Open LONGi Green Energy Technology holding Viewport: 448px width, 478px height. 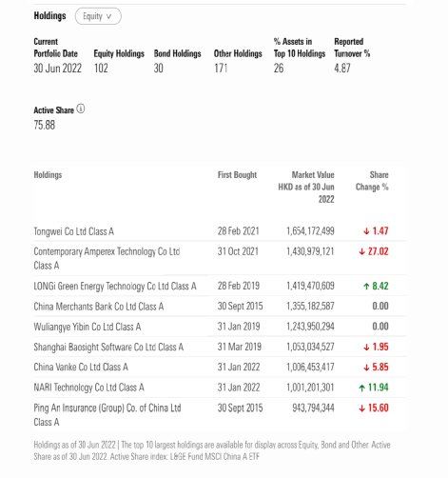pyautogui.click(x=115, y=287)
